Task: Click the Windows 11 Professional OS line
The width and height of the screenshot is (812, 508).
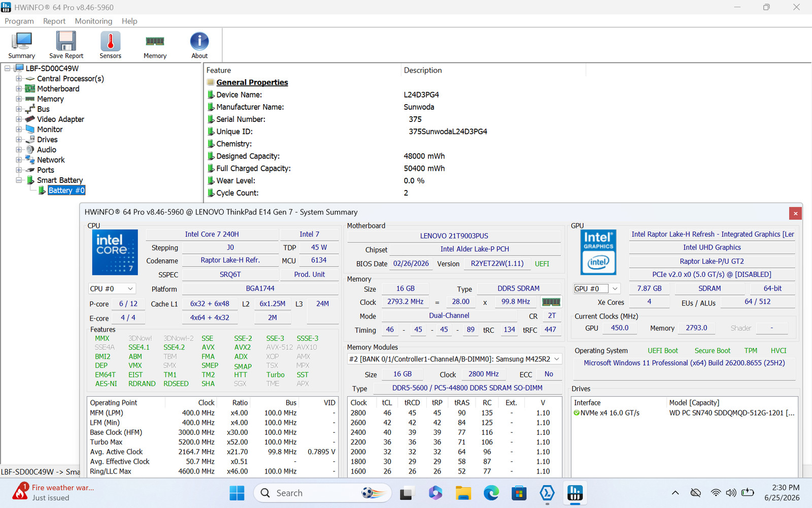Action: (684, 363)
